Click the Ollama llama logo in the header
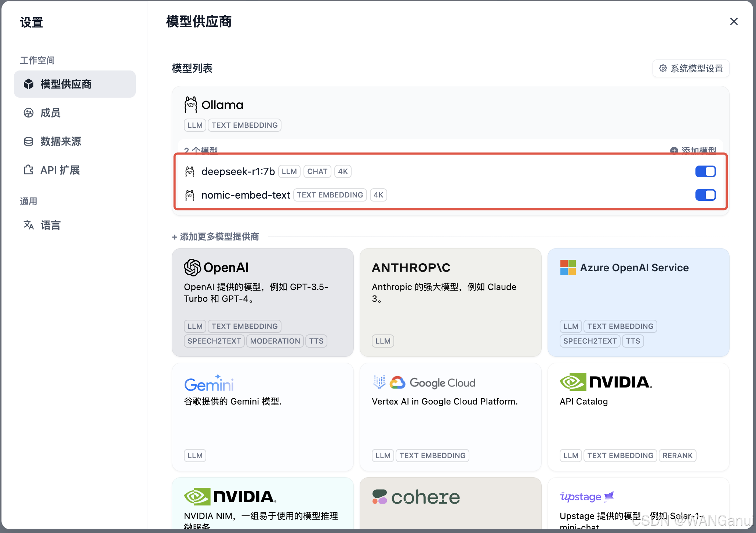The image size is (756, 533). 190,105
